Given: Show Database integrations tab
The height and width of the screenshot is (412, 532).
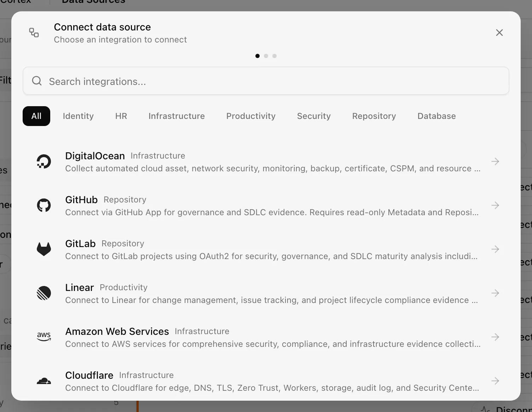Looking at the screenshot, I should click(436, 116).
